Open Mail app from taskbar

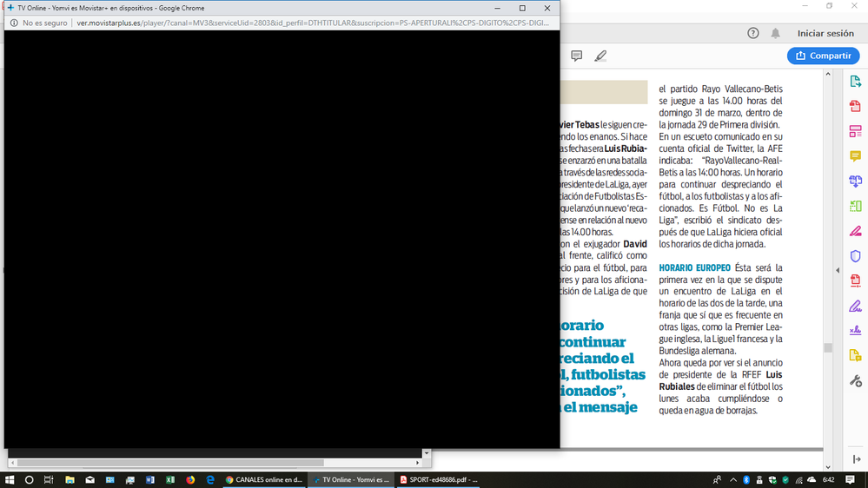pyautogui.click(x=89, y=479)
